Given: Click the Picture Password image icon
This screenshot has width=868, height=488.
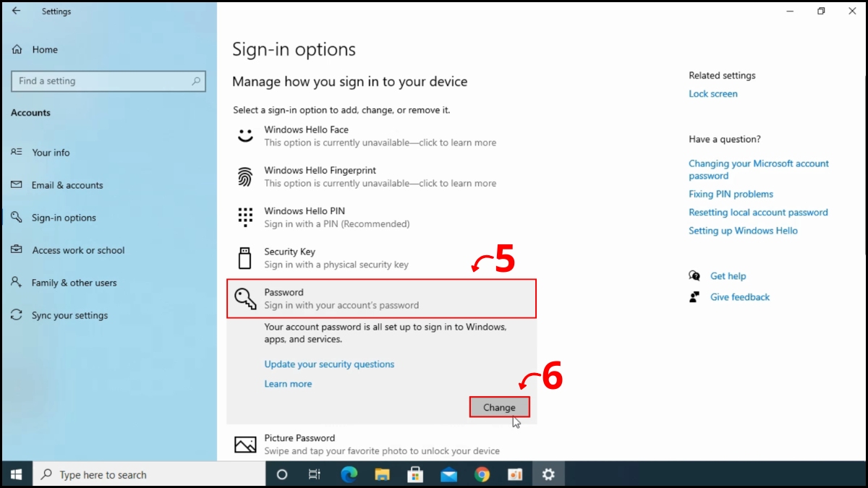Looking at the screenshot, I should pyautogui.click(x=245, y=443).
